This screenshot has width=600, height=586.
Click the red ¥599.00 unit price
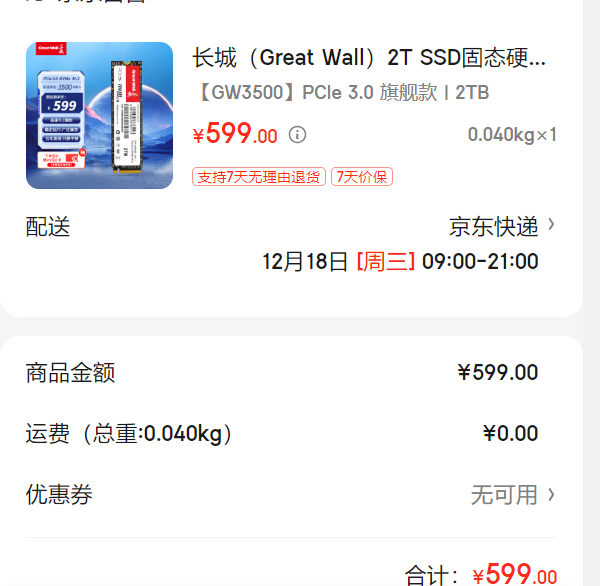pyautogui.click(x=235, y=134)
